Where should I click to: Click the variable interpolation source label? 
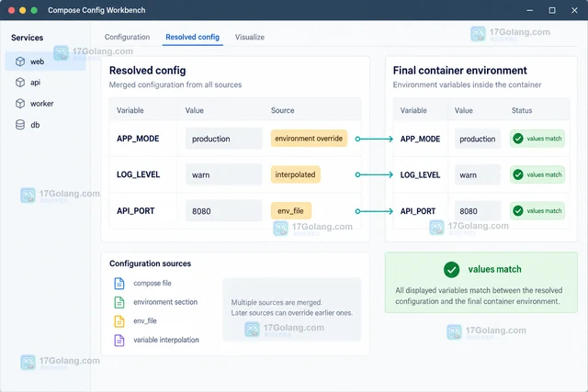166,341
